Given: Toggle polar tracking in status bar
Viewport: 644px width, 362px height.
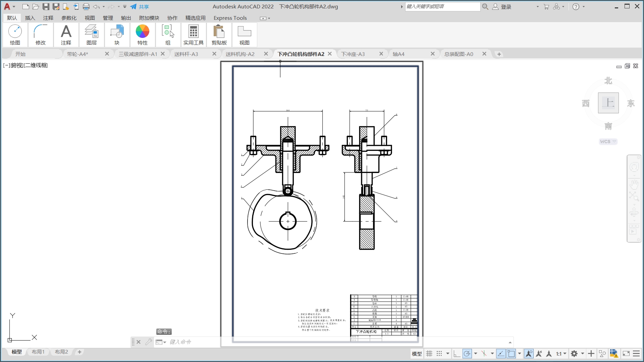Looking at the screenshot, I should (x=467, y=354).
